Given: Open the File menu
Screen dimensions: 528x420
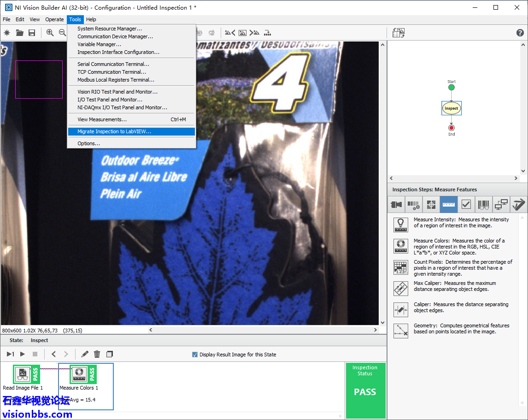Looking at the screenshot, I should pos(6,19).
